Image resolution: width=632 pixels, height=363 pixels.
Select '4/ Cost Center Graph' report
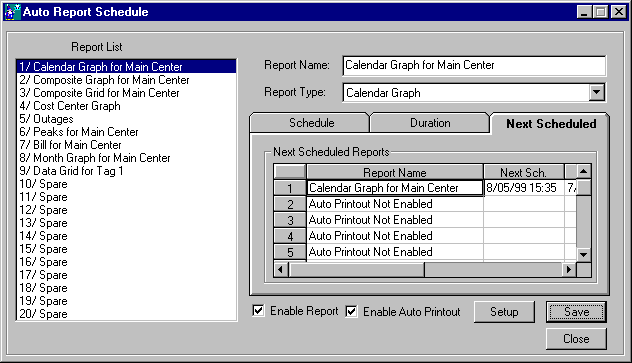[126, 106]
